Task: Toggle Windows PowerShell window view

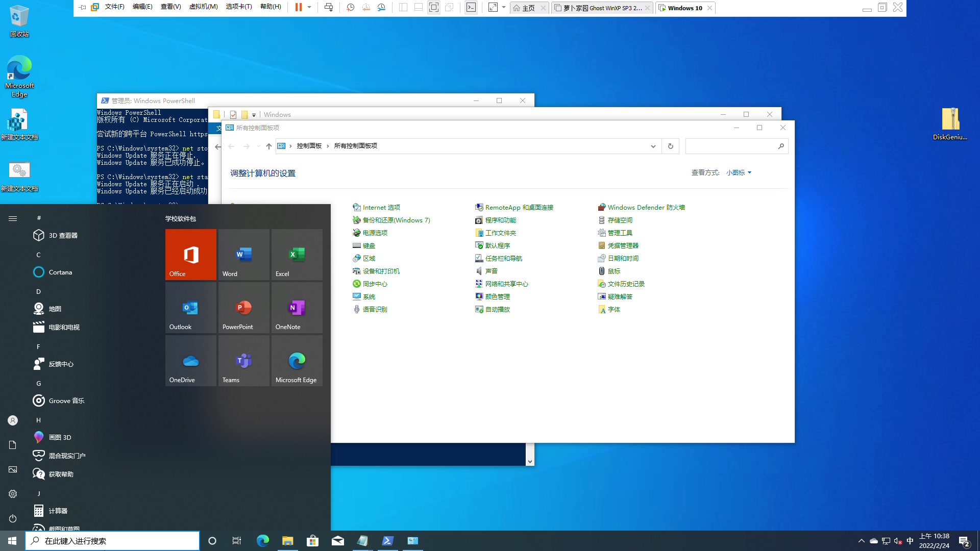Action: [499, 101]
